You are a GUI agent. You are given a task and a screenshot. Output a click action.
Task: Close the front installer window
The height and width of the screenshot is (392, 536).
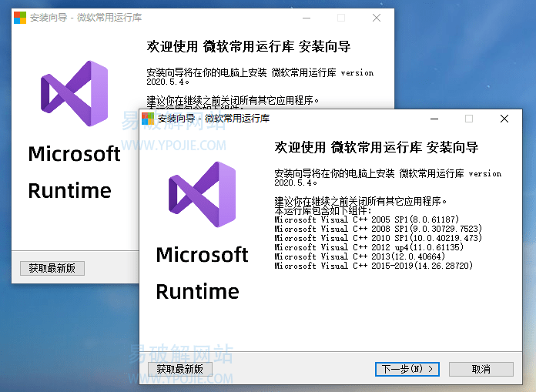pyautogui.click(x=504, y=119)
